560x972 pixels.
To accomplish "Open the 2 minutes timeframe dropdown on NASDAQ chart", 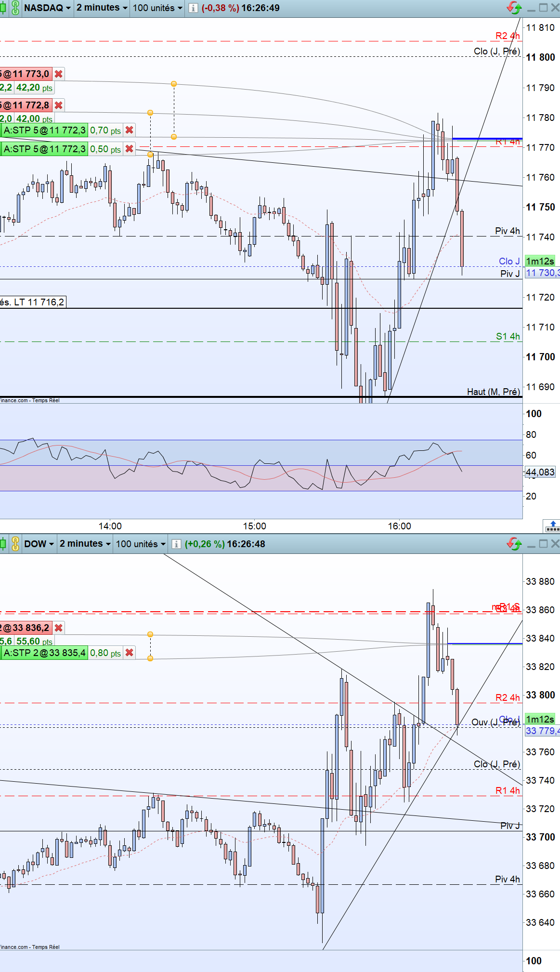I will tap(102, 8).
